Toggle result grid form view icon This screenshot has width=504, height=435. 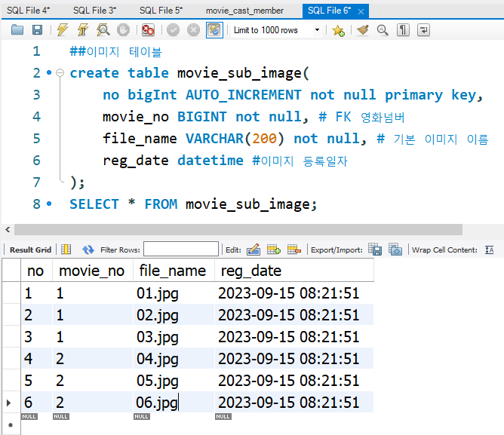[x=66, y=250]
